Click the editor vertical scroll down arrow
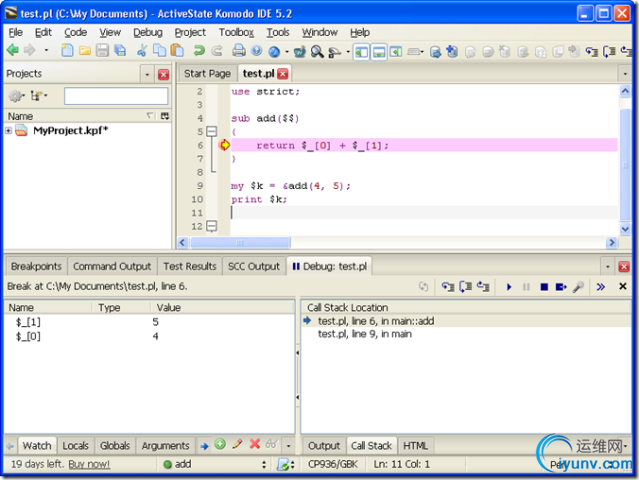 (x=625, y=229)
